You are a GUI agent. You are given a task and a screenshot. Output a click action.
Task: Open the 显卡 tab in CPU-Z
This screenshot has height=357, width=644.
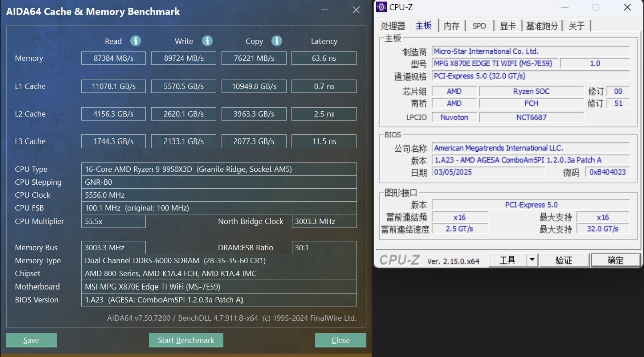508,26
